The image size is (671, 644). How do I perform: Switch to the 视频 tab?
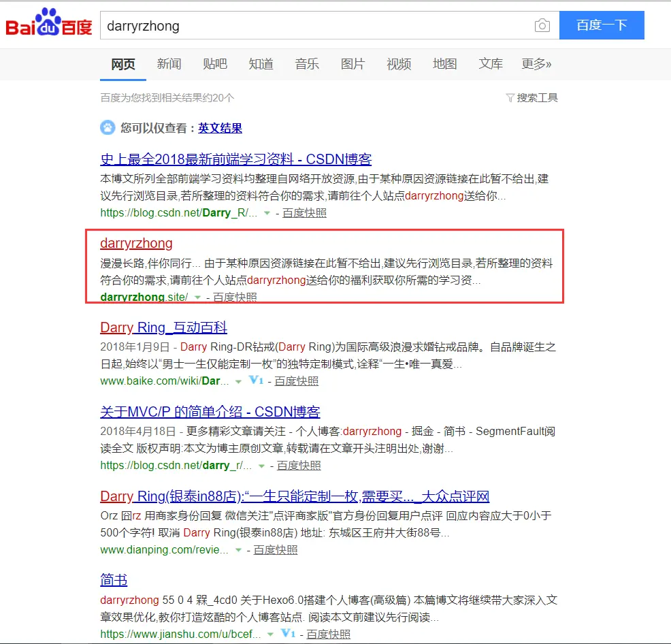[x=399, y=64]
